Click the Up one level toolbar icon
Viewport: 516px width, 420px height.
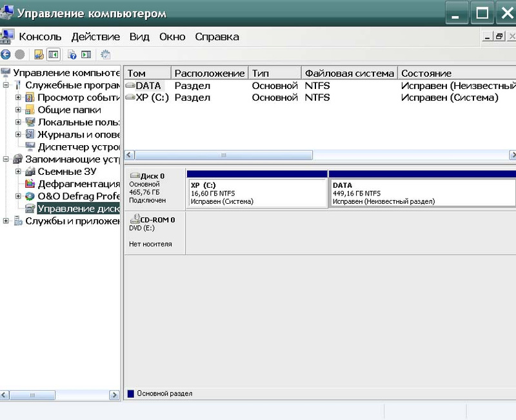coord(39,55)
